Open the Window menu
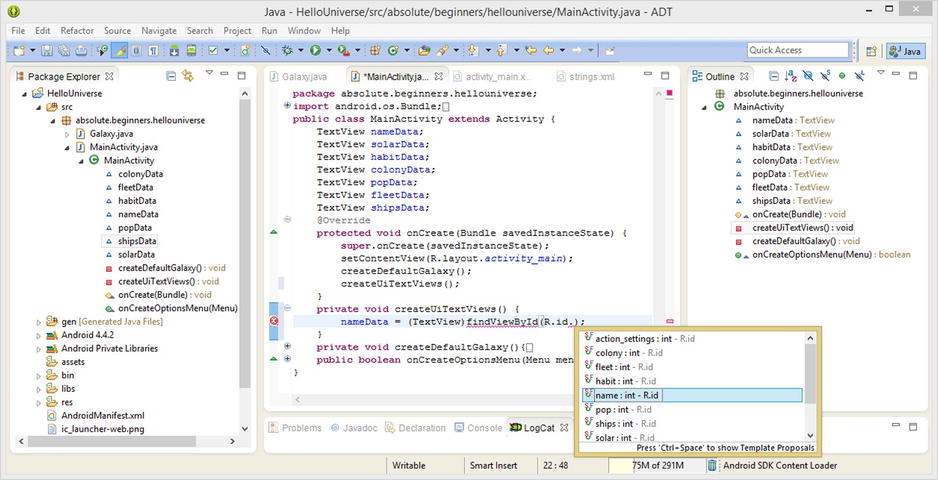The width and height of the screenshot is (938, 480). tap(304, 31)
